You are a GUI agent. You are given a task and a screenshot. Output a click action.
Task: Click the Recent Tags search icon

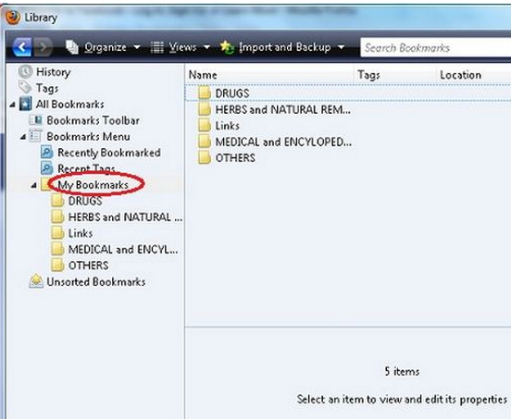coord(46,168)
